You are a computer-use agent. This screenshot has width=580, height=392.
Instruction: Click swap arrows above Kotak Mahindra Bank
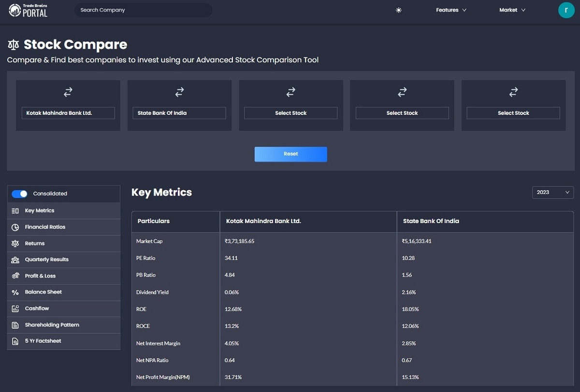tap(68, 92)
